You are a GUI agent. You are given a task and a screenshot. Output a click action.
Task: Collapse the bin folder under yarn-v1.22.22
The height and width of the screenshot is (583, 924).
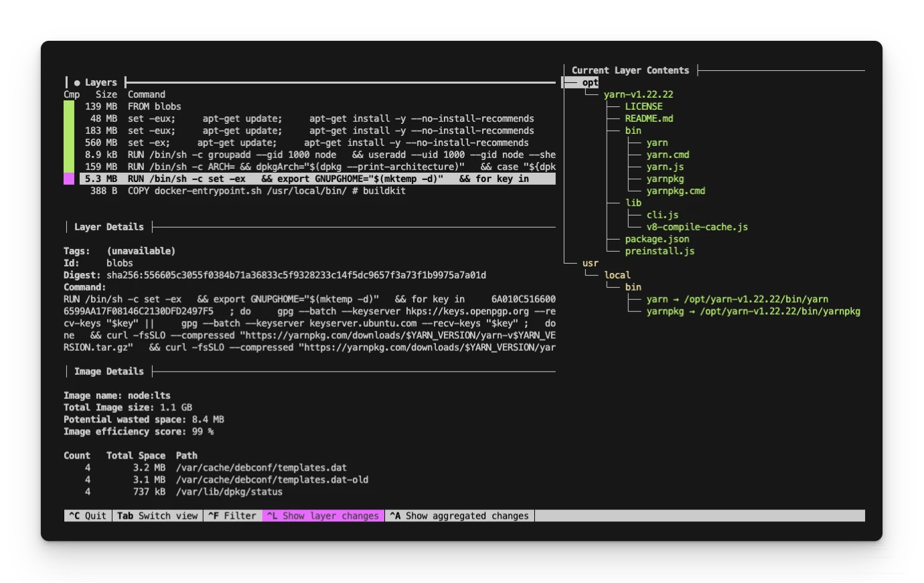tap(633, 130)
